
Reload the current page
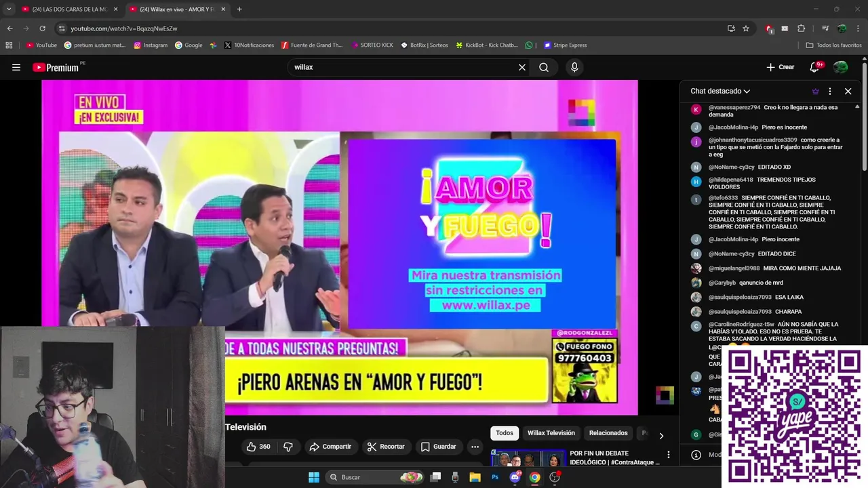(42, 28)
